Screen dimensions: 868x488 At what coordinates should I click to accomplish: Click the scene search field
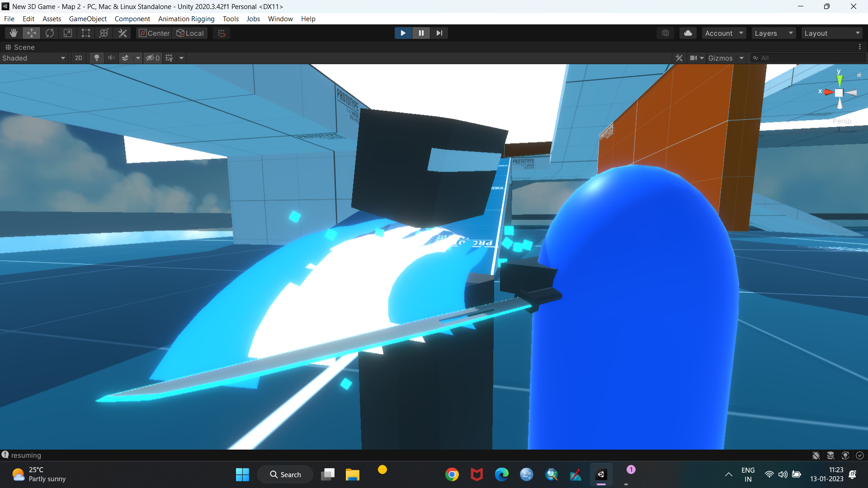(809, 58)
